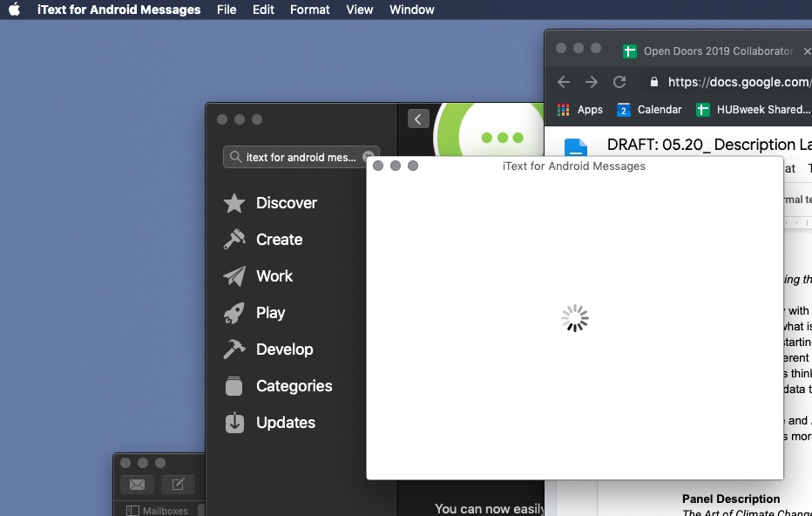Click the DRAFT: 05.20_ Description document title

(709, 145)
